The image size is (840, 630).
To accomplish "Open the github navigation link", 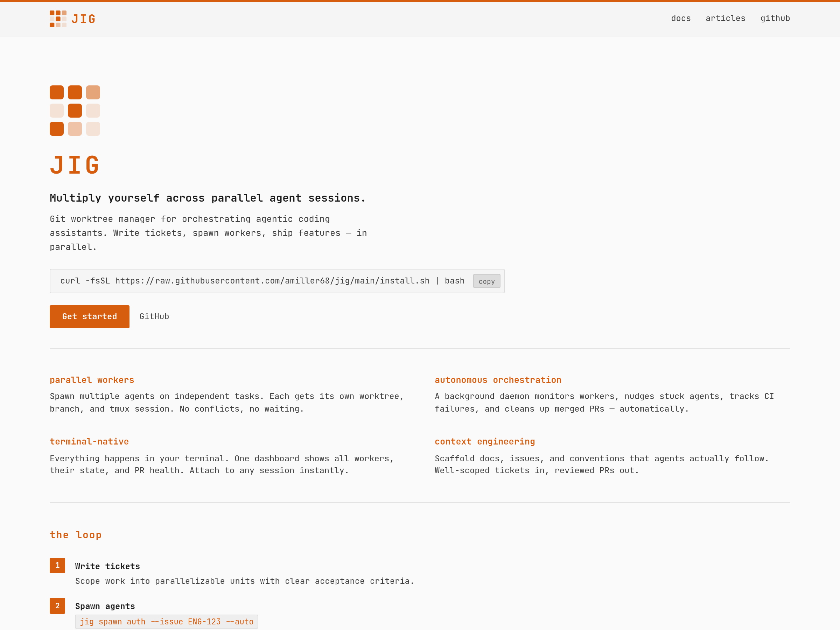I will (x=775, y=18).
